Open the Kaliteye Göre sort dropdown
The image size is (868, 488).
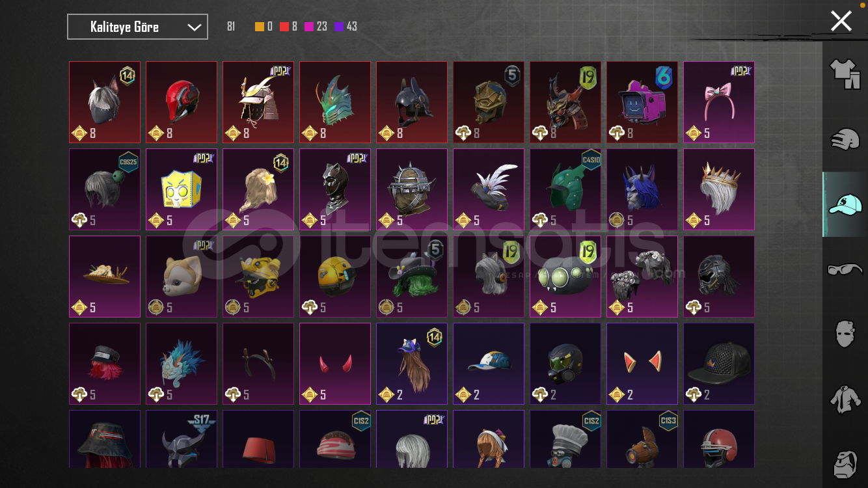[137, 27]
